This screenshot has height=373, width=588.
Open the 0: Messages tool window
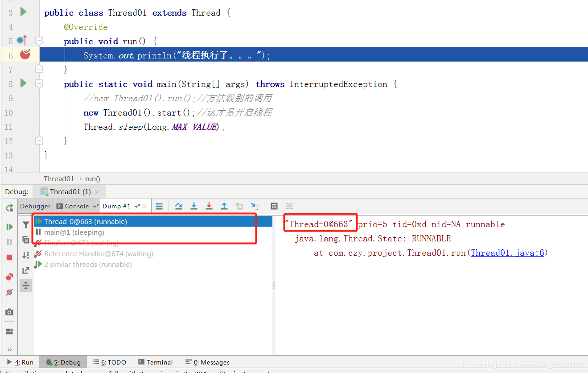207,362
